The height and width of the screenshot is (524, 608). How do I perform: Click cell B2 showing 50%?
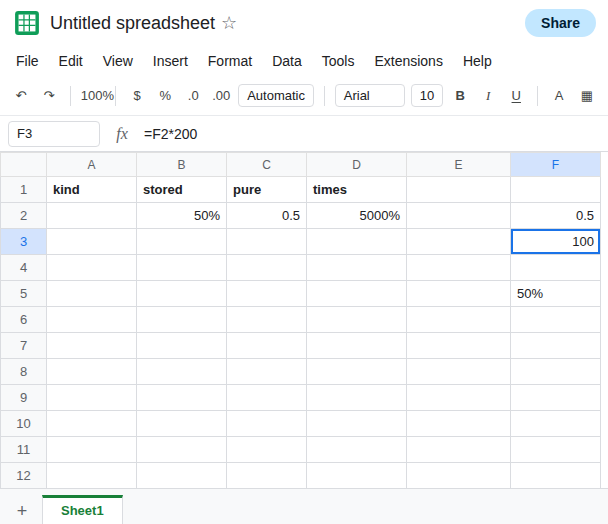(x=181, y=216)
